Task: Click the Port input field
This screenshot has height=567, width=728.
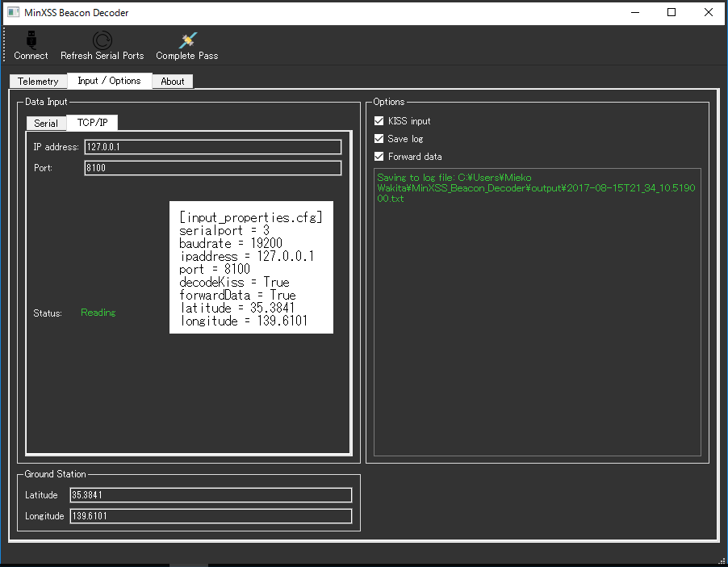Action: click(x=212, y=168)
